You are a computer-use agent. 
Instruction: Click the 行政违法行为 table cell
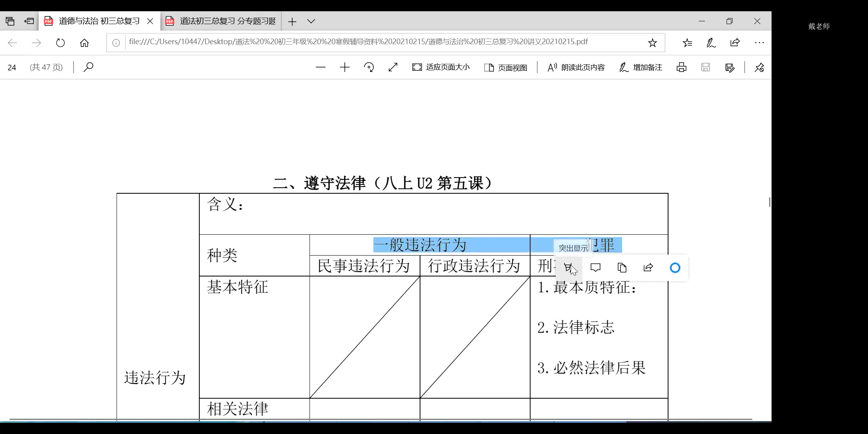[474, 266]
